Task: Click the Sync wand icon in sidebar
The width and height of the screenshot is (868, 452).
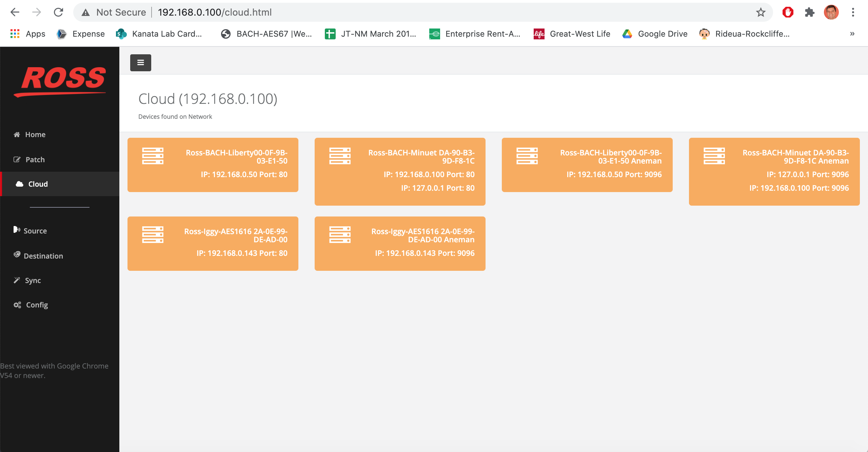Action: (17, 280)
